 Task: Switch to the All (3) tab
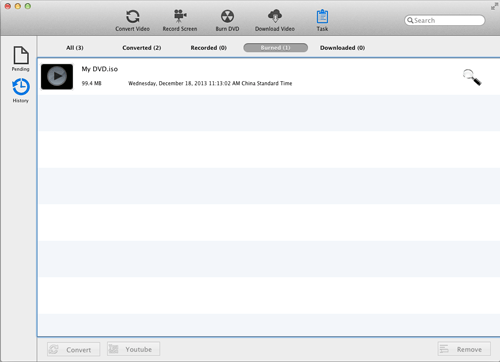pos(75,48)
